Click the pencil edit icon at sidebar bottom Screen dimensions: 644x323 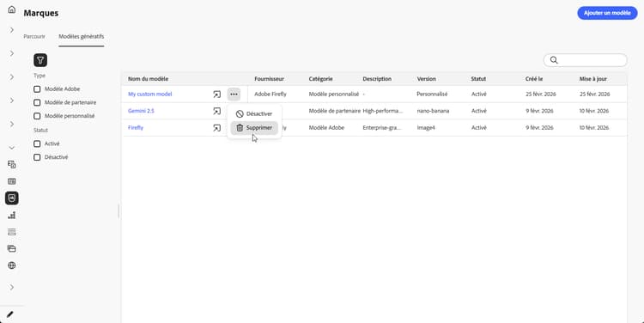point(9,314)
